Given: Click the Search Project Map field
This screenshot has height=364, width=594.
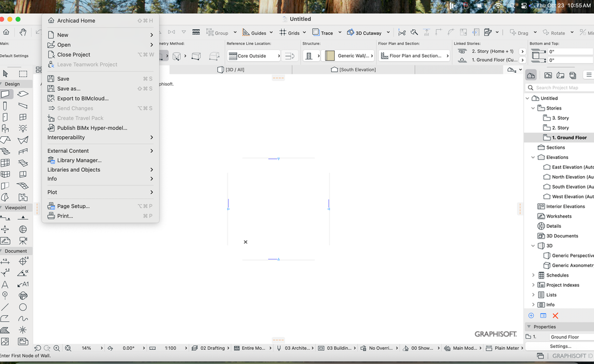Looking at the screenshot, I should 560,87.
